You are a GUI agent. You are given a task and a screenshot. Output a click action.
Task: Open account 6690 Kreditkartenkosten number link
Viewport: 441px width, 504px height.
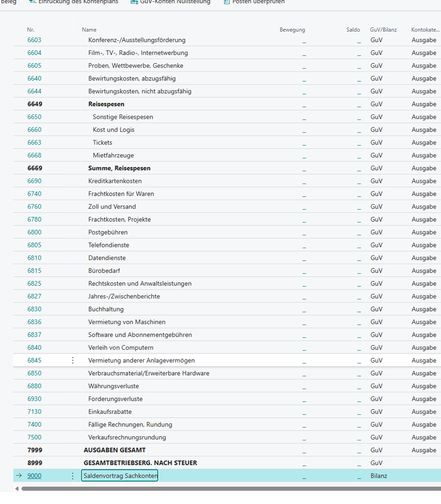coord(34,181)
